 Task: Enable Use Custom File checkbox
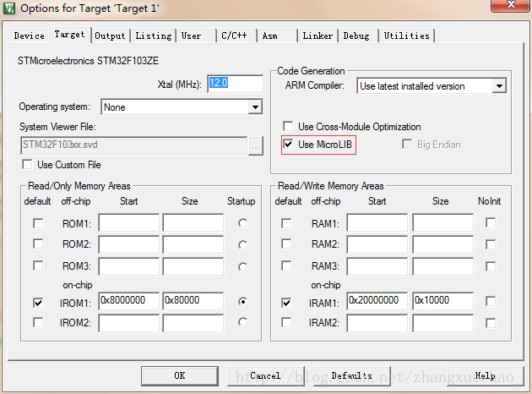coord(27,164)
